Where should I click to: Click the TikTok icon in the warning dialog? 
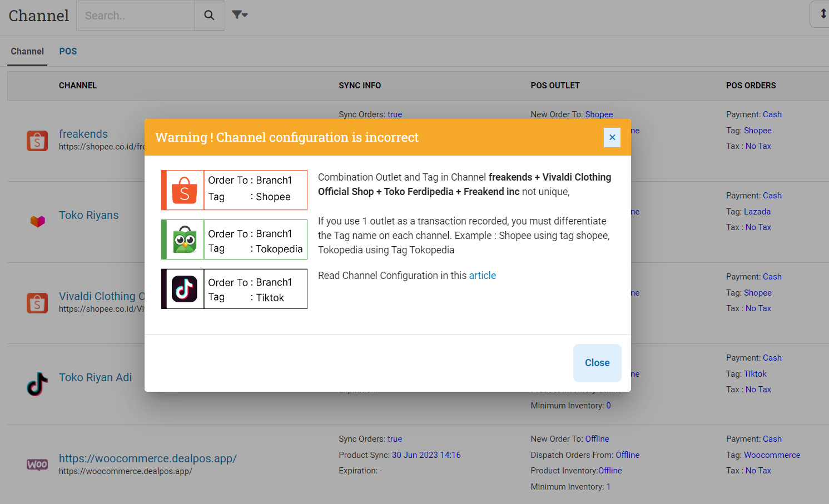pos(185,289)
